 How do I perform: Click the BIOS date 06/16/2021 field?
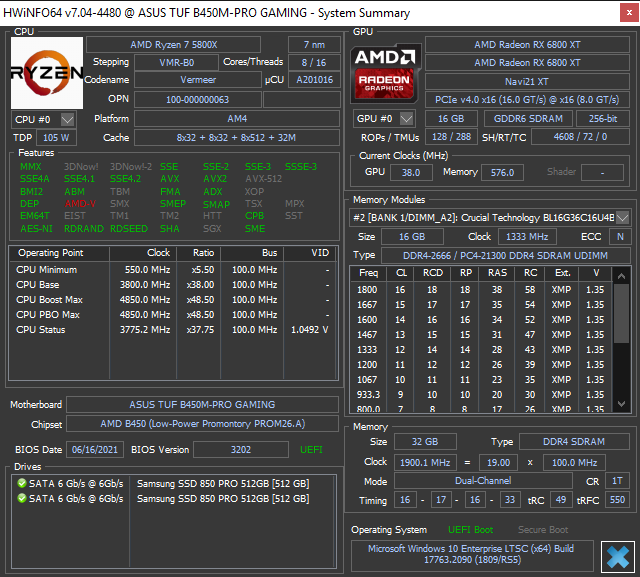click(x=95, y=450)
